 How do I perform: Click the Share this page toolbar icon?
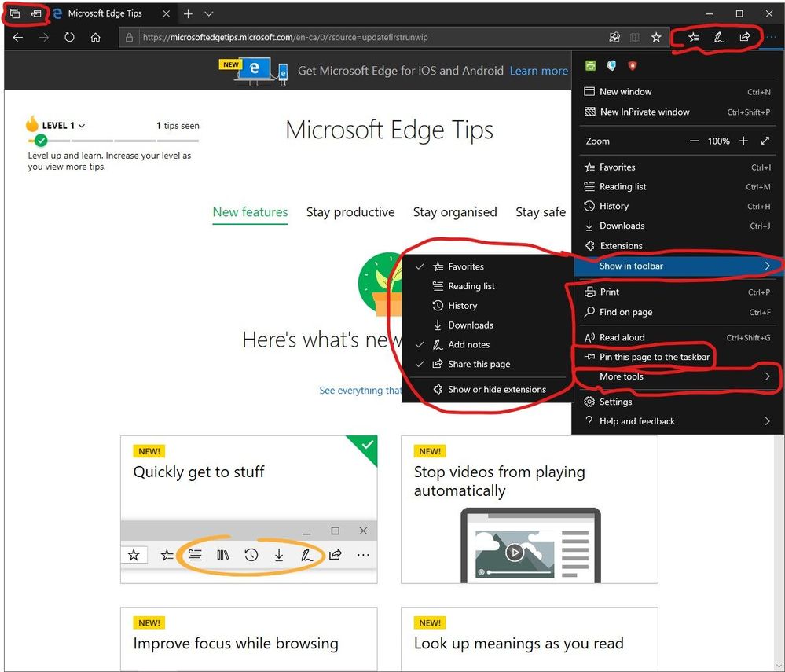click(744, 37)
